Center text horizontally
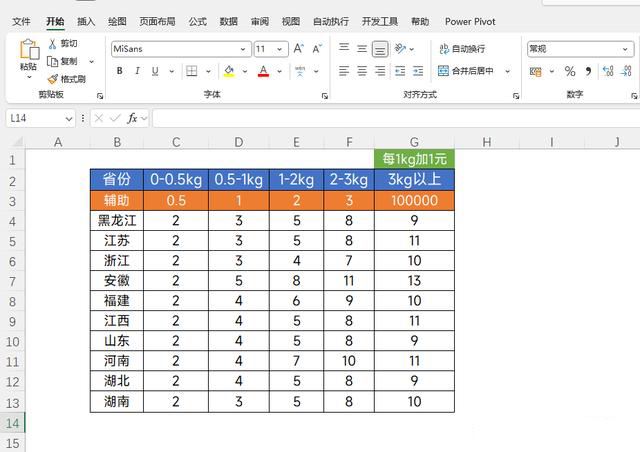The image size is (640, 452). [362, 71]
